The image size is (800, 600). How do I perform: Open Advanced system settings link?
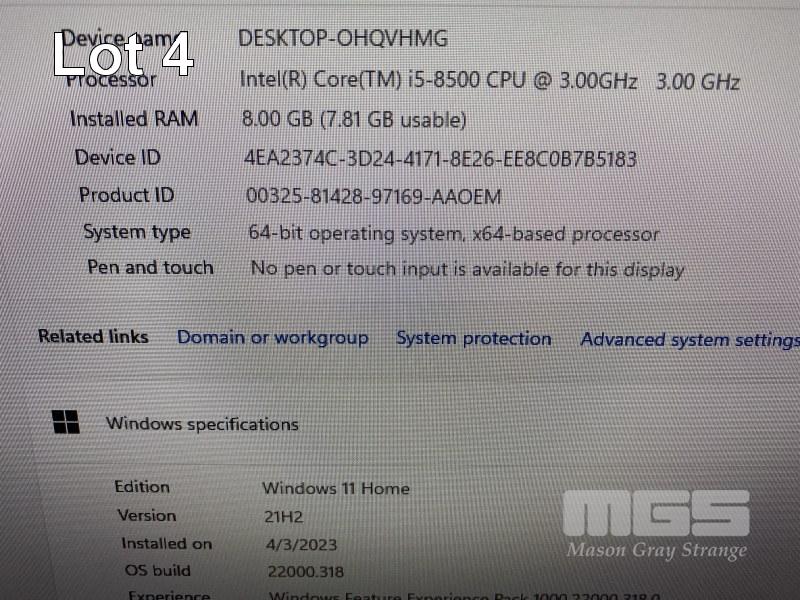coord(690,340)
